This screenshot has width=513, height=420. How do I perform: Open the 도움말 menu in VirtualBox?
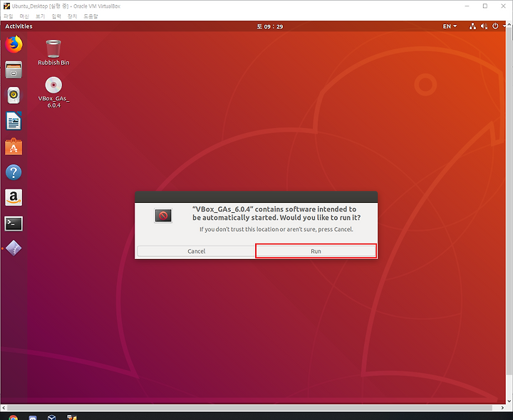(90, 16)
